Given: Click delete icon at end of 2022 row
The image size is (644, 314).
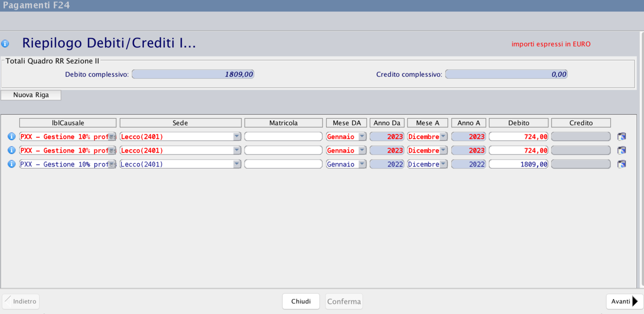Looking at the screenshot, I should point(621,164).
